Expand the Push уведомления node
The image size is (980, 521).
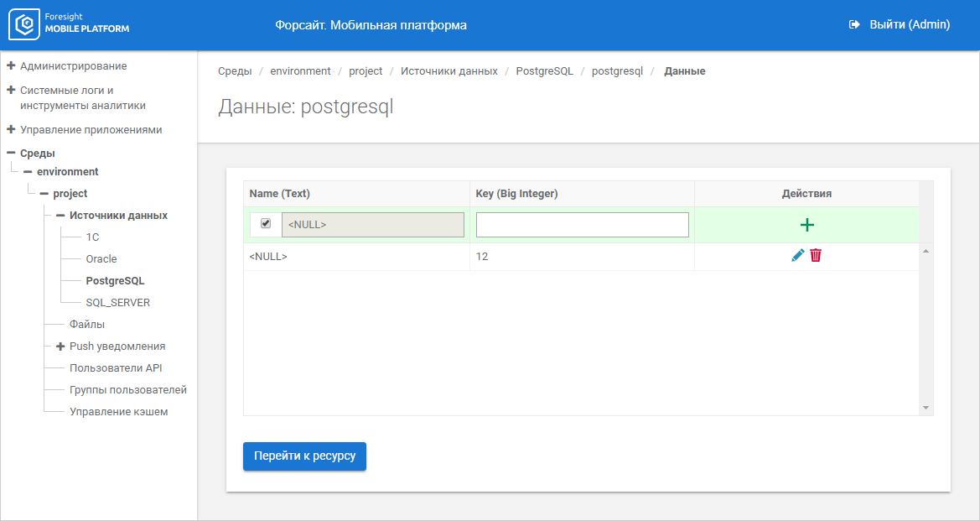[x=60, y=346]
